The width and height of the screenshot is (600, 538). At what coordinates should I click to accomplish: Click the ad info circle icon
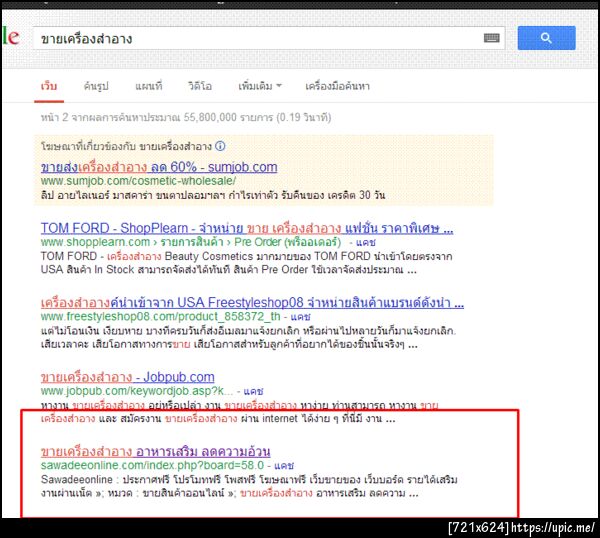click(x=220, y=146)
